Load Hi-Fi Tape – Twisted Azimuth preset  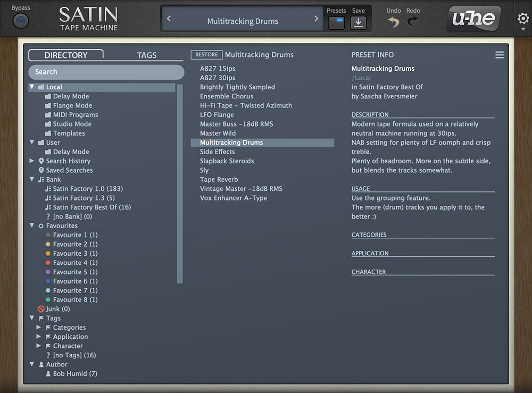(x=246, y=105)
